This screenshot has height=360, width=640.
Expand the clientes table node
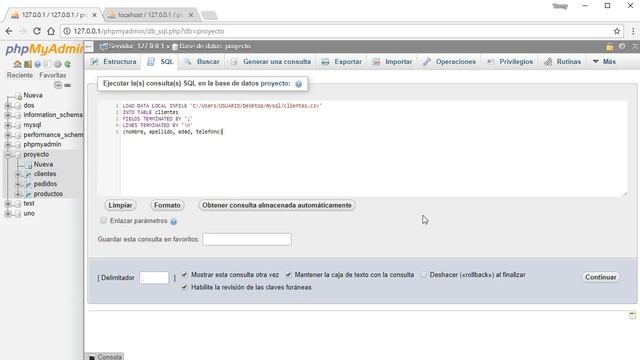pyautogui.click(x=18, y=174)
